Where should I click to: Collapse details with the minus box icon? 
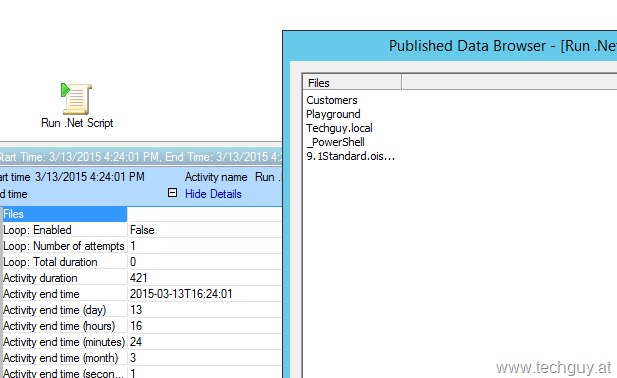pyautogui.click(x=172, y=193)
